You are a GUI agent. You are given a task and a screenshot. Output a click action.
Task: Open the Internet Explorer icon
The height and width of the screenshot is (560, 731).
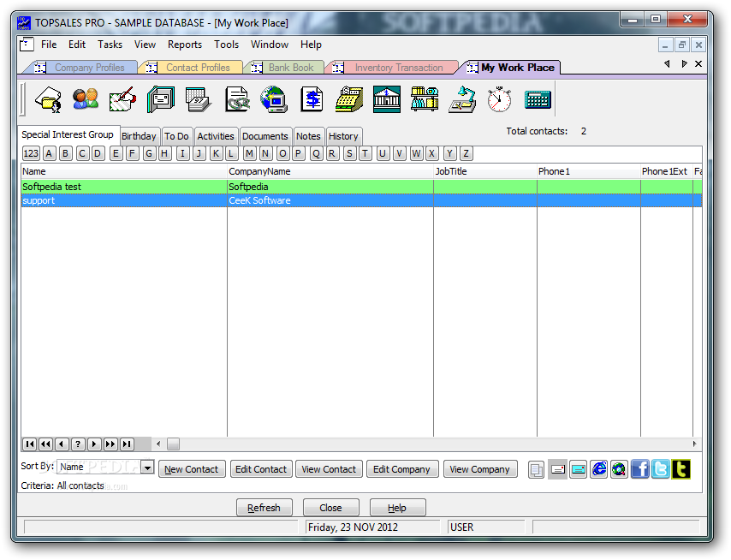coord(599,469)
